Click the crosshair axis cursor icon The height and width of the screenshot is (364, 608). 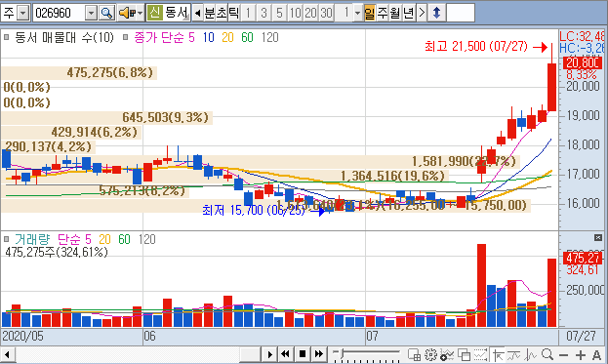(x=499, y=354)
